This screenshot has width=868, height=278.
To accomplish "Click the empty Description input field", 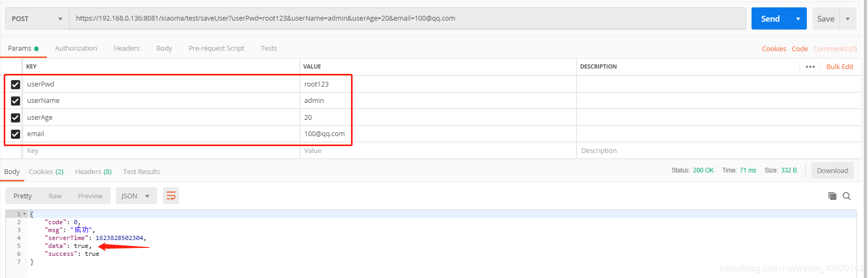I will 719,150.
